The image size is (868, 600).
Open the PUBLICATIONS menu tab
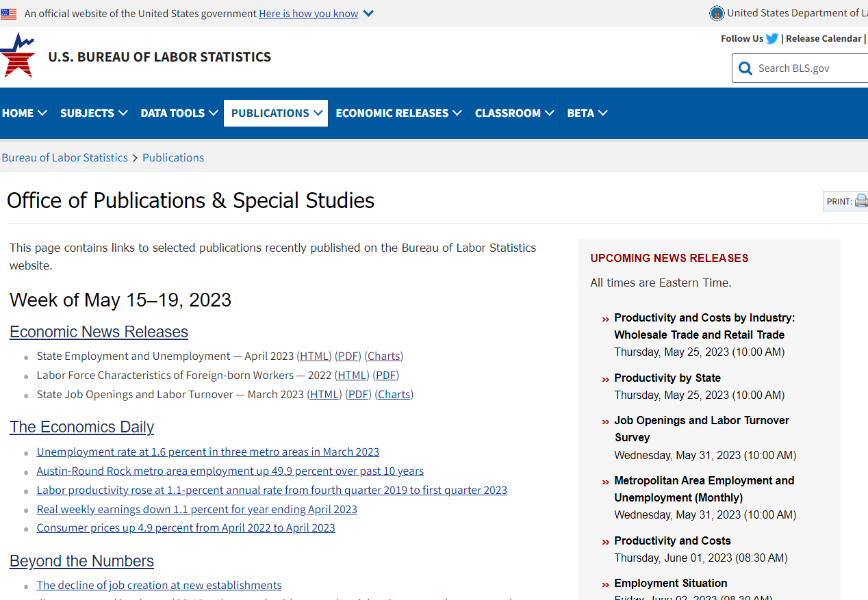click(276, 113)
